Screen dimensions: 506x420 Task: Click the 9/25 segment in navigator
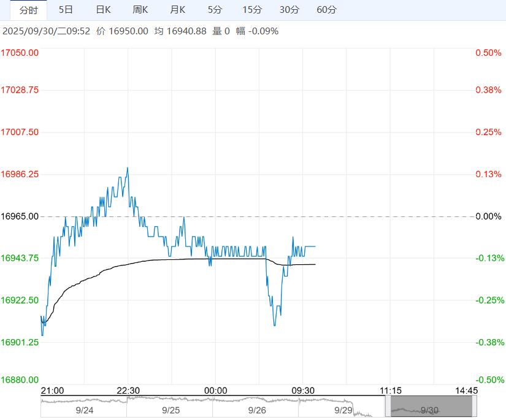pos(170,410)
